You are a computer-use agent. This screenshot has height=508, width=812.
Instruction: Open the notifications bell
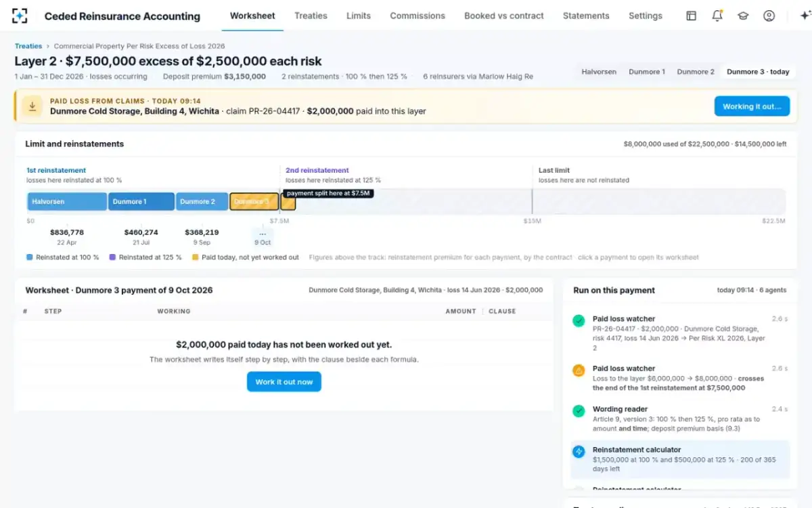[717, 16]
